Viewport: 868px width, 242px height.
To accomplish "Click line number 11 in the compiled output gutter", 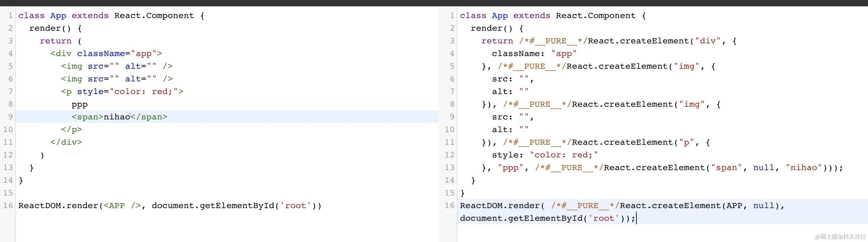I will (x=450, y=142).
